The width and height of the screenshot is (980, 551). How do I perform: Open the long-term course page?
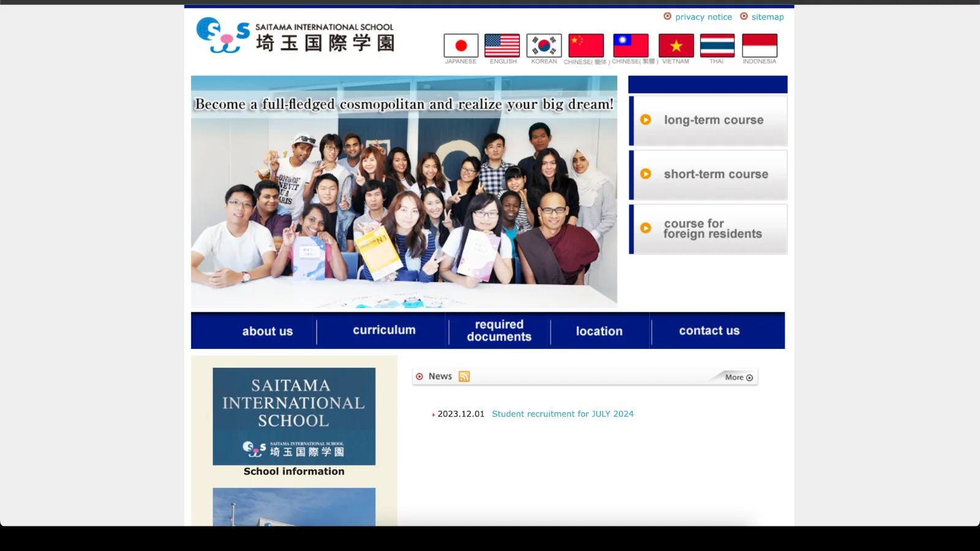(709, 120)
